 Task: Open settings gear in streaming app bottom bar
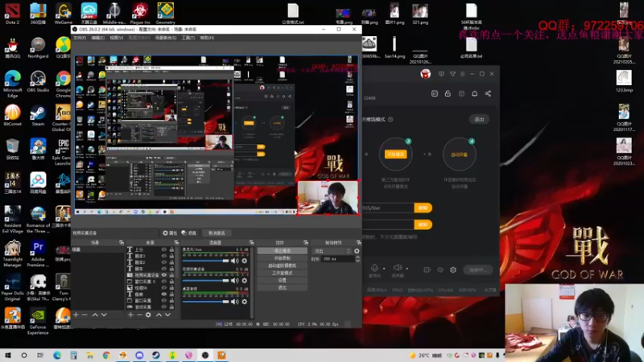[453, 269]
